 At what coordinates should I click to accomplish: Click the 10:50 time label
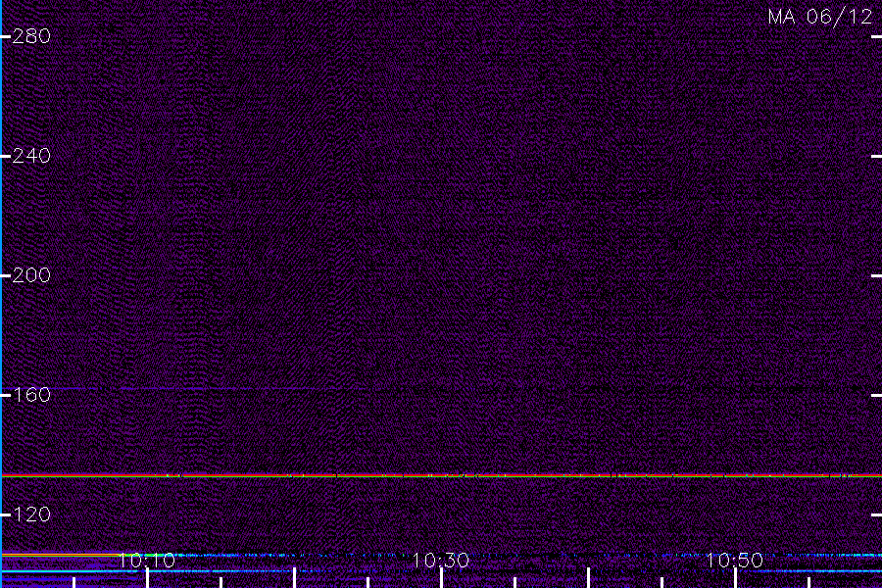735,561
